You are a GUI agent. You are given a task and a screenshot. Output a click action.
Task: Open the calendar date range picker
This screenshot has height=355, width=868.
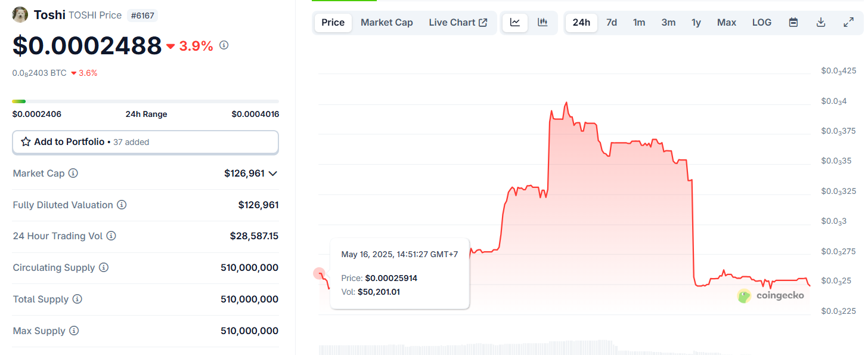(793, 23)
